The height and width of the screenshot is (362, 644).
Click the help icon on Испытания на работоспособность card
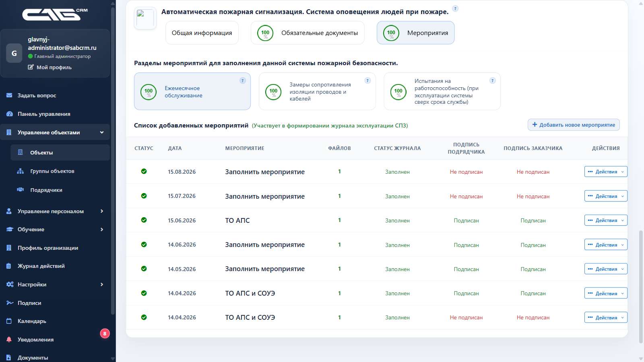[492, 80]
